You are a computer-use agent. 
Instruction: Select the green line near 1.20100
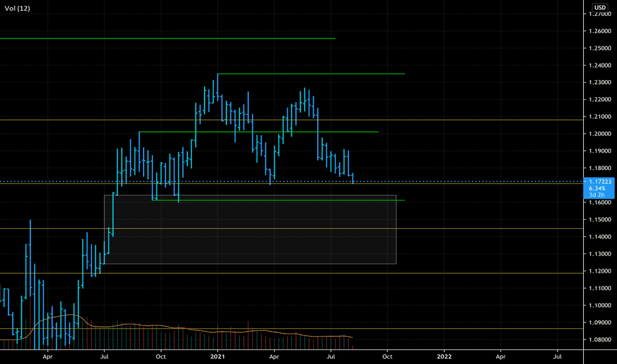click(259, 132)
